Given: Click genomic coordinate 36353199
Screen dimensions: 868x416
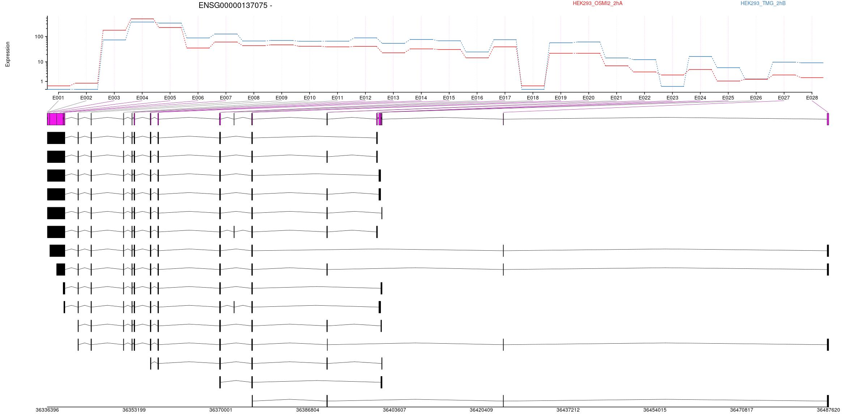Looking at the screenshot, I should point(134,410).
